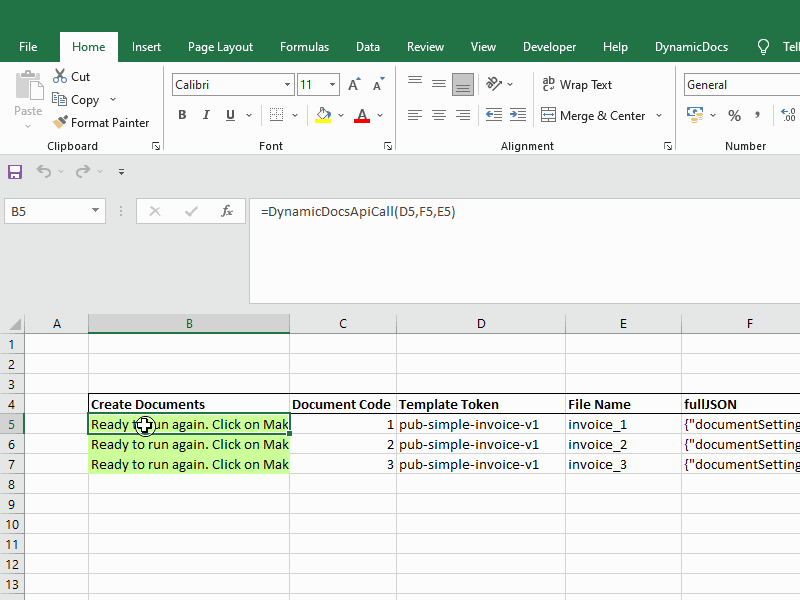Click the Insert Function fx icon
The width and height of the screenshot is (800, 600).
click(x=227, y=211)
